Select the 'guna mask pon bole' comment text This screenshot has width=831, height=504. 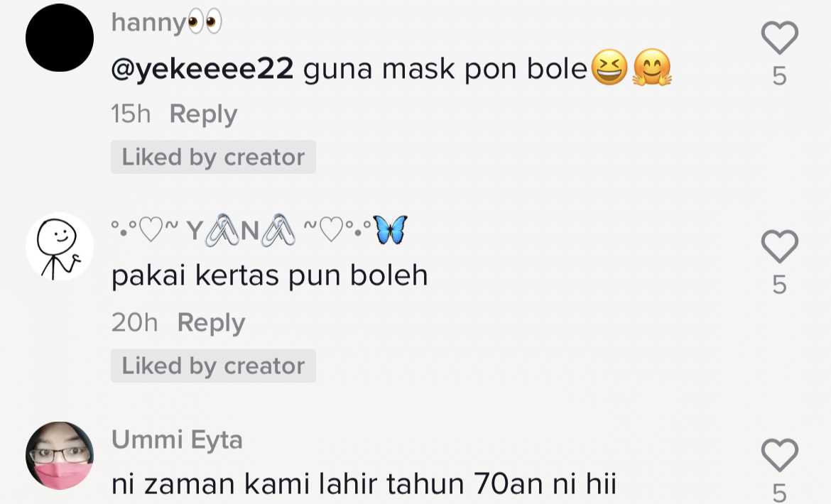(x=446, y=70)
